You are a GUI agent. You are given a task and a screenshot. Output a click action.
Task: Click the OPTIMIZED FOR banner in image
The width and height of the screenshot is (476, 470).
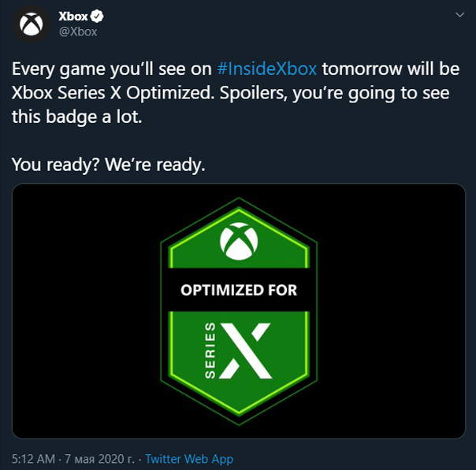point(238,291)
